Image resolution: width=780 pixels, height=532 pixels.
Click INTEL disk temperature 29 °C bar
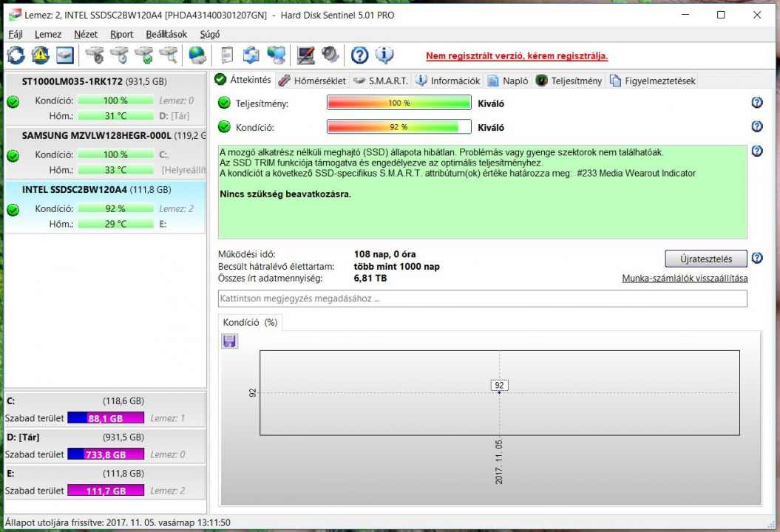[115, 224]
